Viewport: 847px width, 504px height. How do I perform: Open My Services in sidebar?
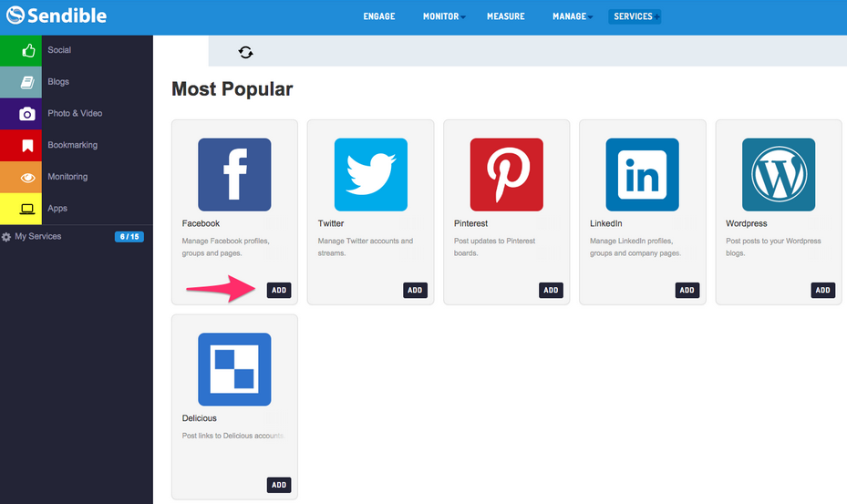[38, 236]
